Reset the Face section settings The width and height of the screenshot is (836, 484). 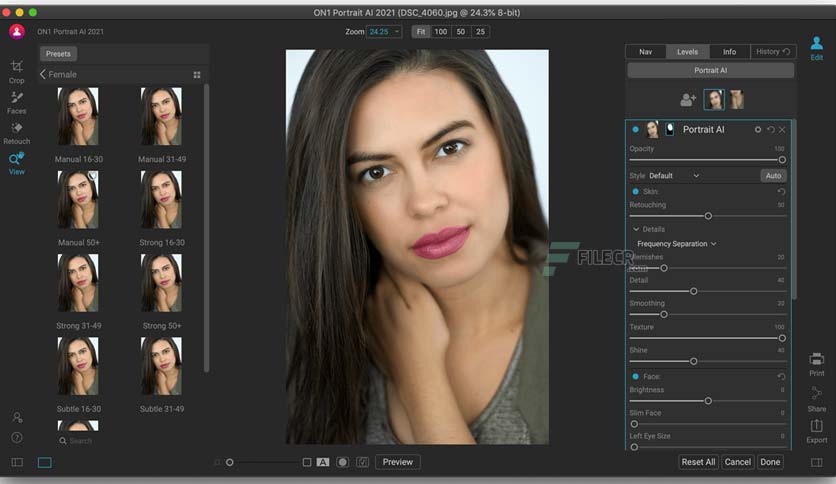click(782, 376)
